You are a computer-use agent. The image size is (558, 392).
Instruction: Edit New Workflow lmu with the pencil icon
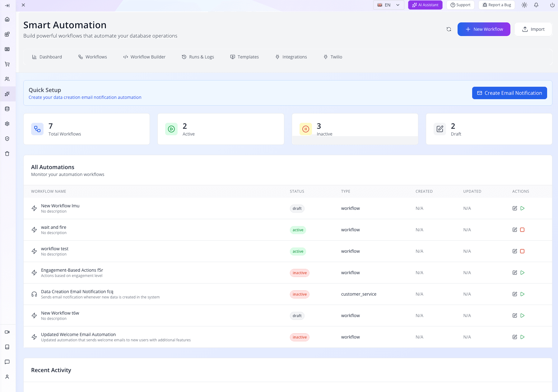point(514,208)
